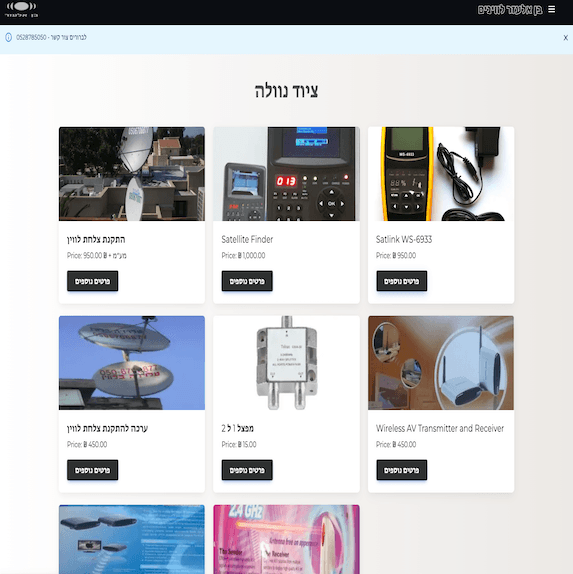Click the Wireless AV Transmitter image
Viewport: 573px width, 574px height.
pyautogui.click(x=441, y=363)
